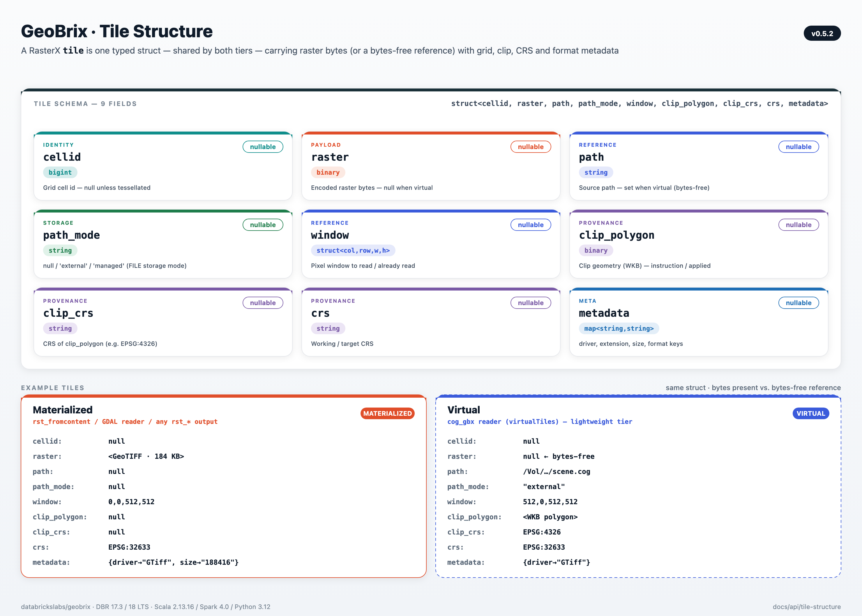
Task: Click the TILE SCHEMA — 9 FIELDS label
Action: coord(85,104)
